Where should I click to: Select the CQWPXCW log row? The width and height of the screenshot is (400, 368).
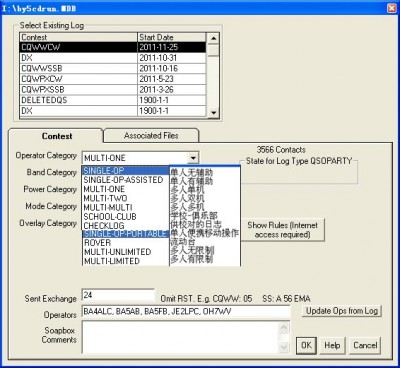point(113,79)
